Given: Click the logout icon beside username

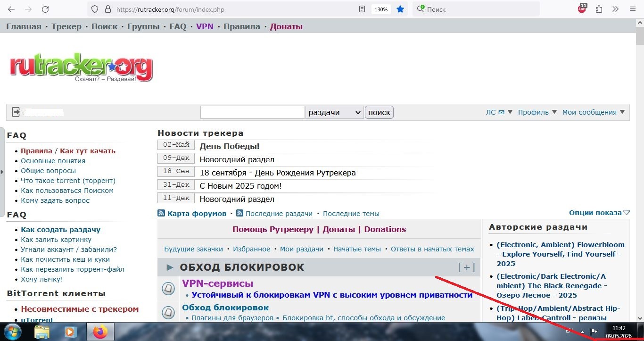Looking at the screenshot, I should point(16,112).
